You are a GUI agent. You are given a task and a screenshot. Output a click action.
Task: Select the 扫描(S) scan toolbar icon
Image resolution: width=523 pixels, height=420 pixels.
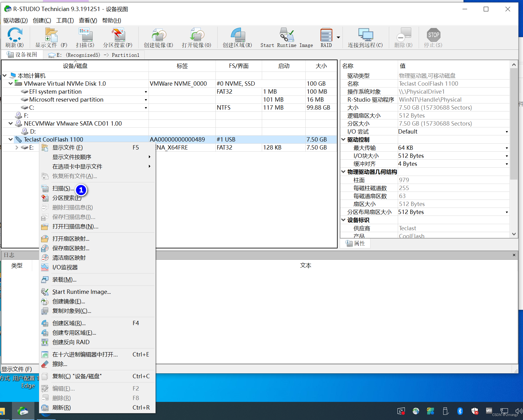[86, 37]
